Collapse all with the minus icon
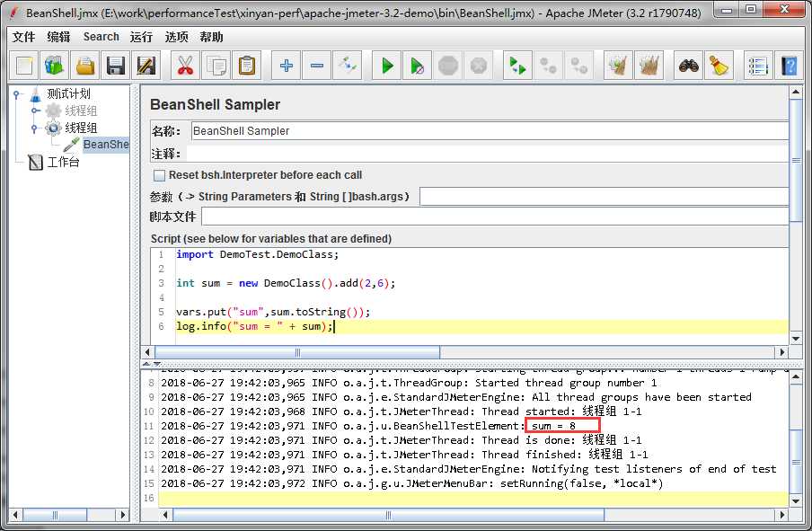The width and height of the screenshot is (812, 531). tap(316, 66)
